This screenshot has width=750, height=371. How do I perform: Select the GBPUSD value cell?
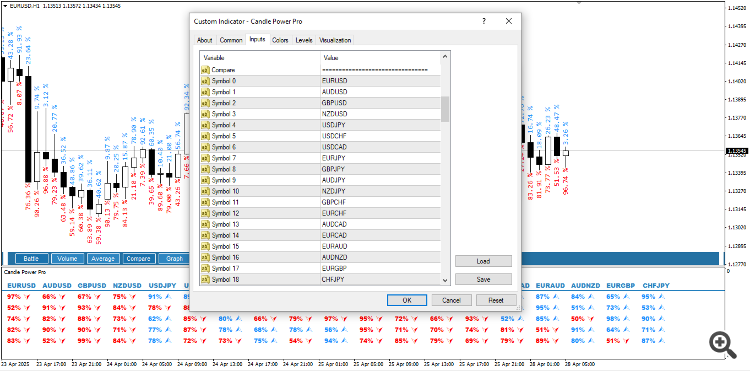(380, 103)
